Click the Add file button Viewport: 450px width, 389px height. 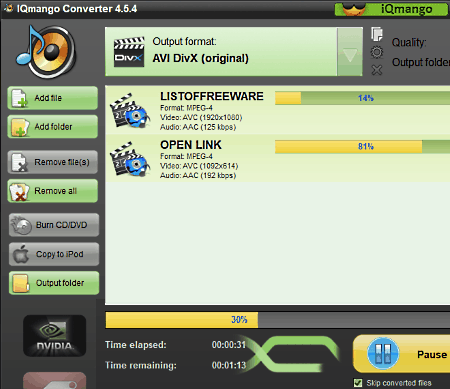[x=53, y=98]
